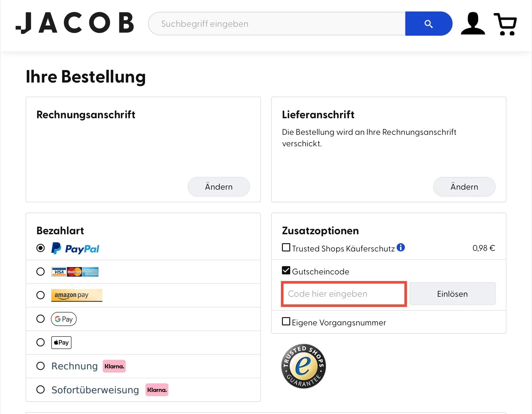
Task: Disable the Gutscheincode checkbox
Action: 286,270
